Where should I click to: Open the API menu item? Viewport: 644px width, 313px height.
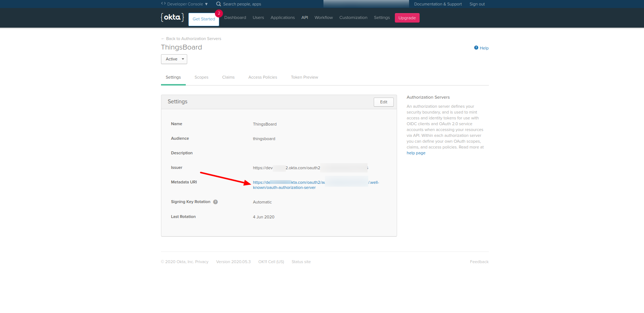click(x=305, y=17)
